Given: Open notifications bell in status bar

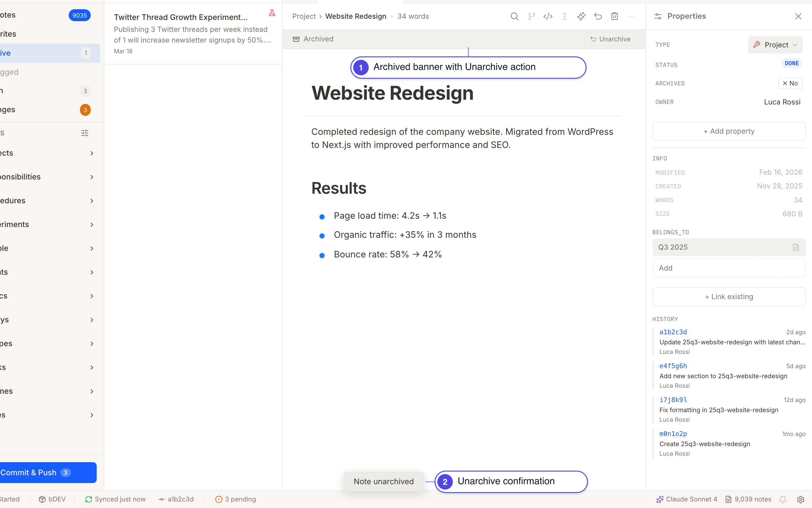Looking at the screenshot, I should click(x=783, y=499).
